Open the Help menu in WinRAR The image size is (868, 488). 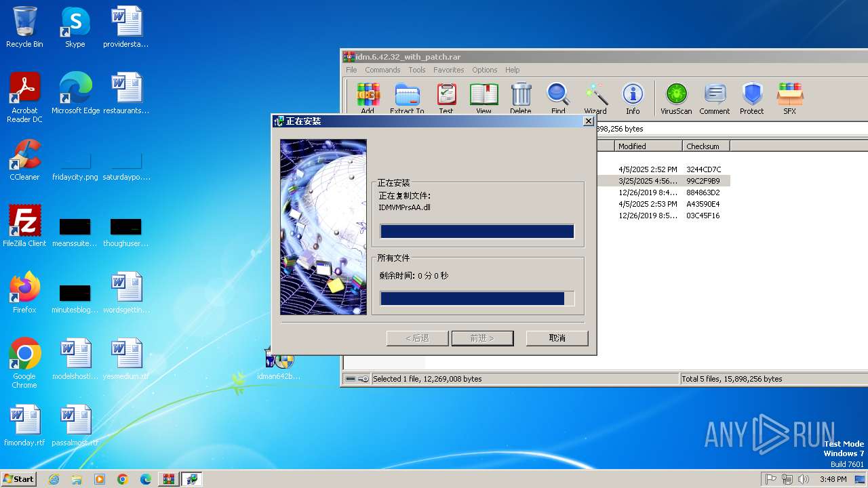click(513, 70)
